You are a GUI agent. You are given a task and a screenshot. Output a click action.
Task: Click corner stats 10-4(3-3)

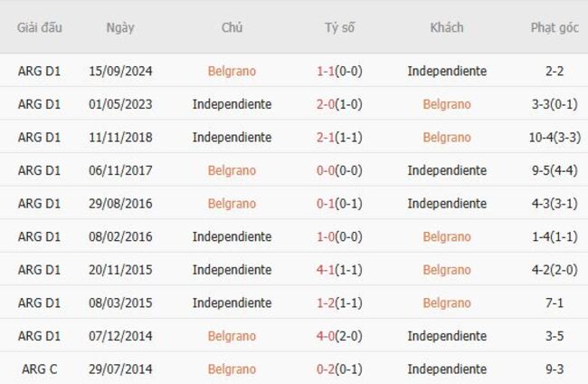[555, 138]
